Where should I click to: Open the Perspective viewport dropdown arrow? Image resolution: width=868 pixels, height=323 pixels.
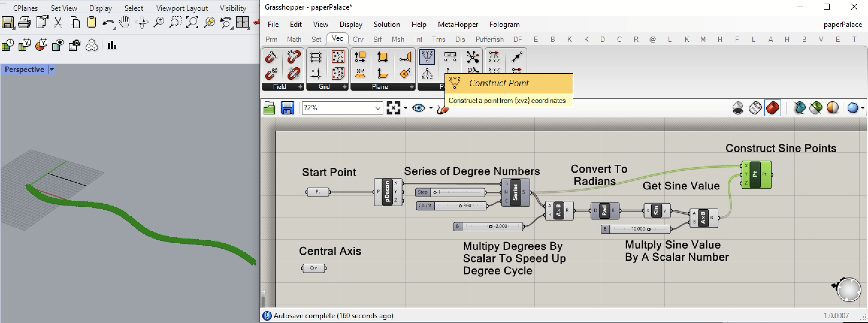click(52, 70)
